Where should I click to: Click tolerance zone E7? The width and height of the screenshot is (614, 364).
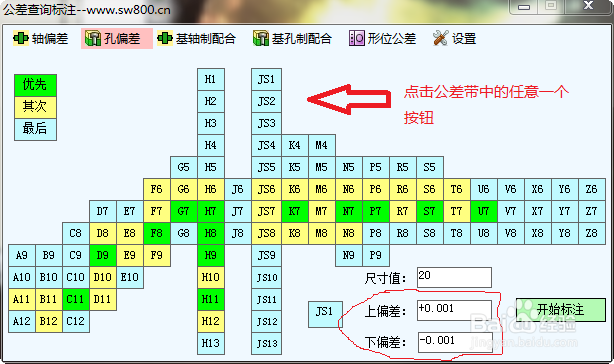pyautogui.click(x=130, y=211)
